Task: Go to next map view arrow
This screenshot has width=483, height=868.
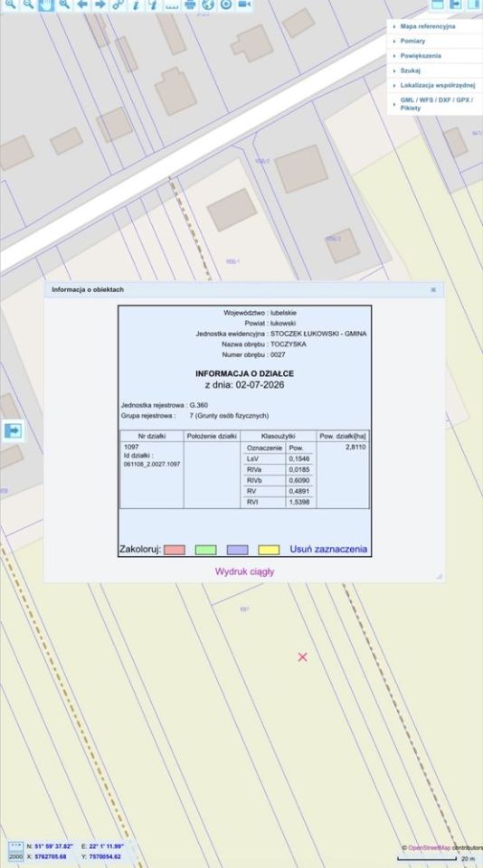Action: 99,5
